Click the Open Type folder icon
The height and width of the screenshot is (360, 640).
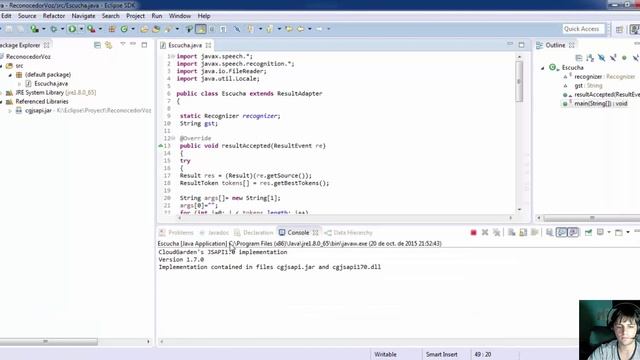click(144, 29)
